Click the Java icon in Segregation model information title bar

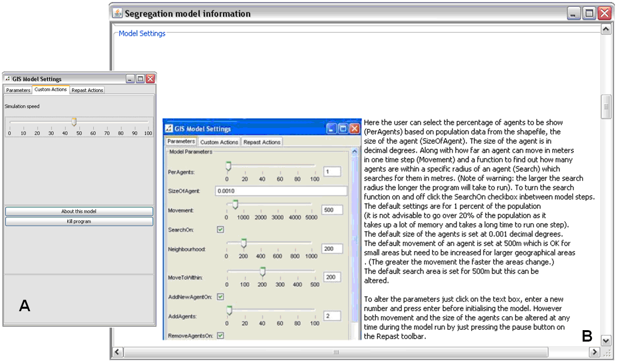[x=117, y=13]
